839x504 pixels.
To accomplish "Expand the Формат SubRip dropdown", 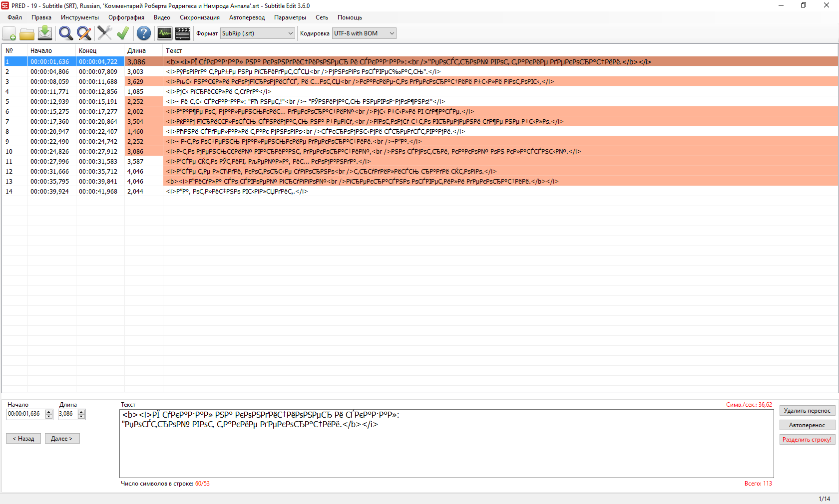I will click(x=290, y=33).
